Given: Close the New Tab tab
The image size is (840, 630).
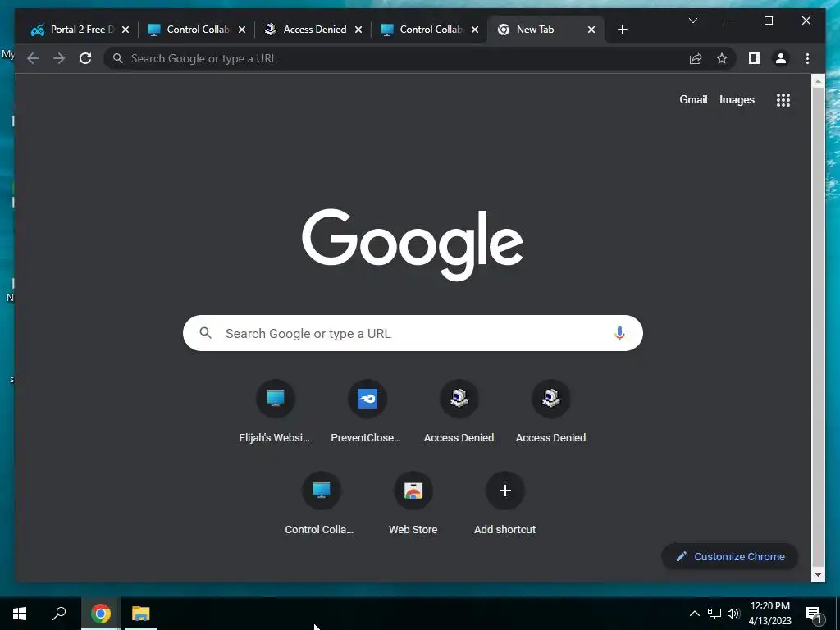Looking at the screenshot, I should coord(591,30).
